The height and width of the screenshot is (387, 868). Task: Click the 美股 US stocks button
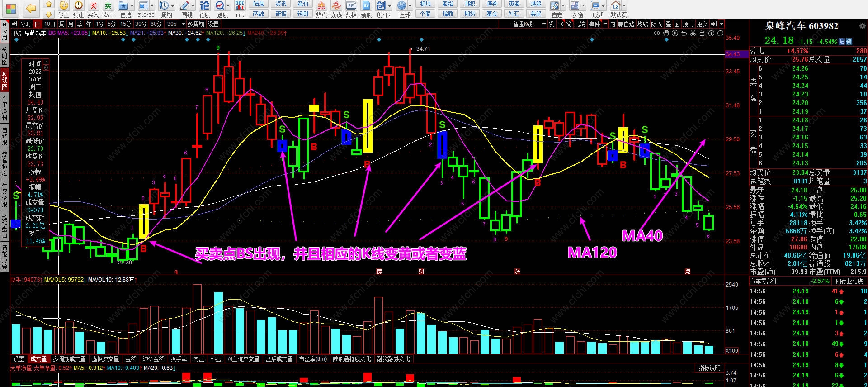pos(536,14)
